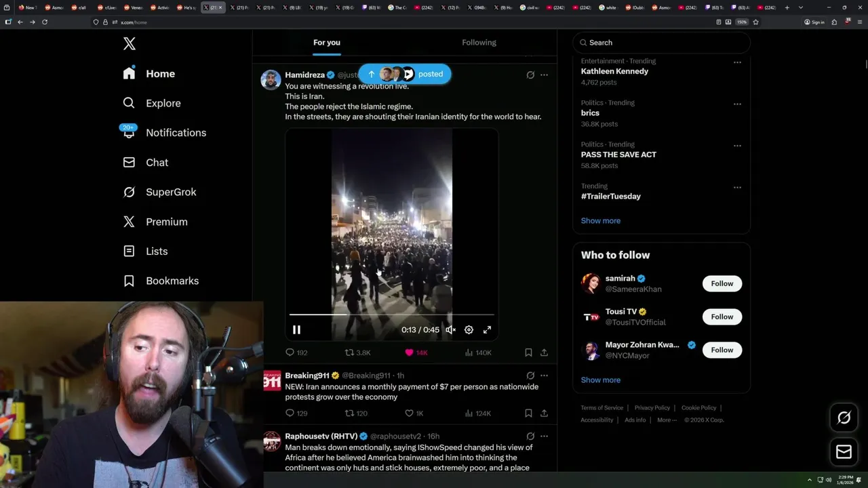868x488 pixels.
Task: Open floating messages envelope button
Action: click(x=844, y=452)
